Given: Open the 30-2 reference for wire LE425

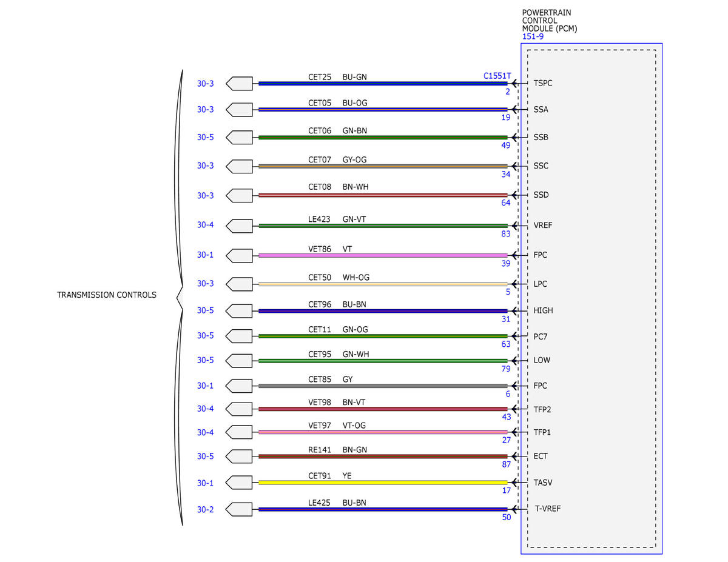Looking at the screenshot, I should [205, 509].
